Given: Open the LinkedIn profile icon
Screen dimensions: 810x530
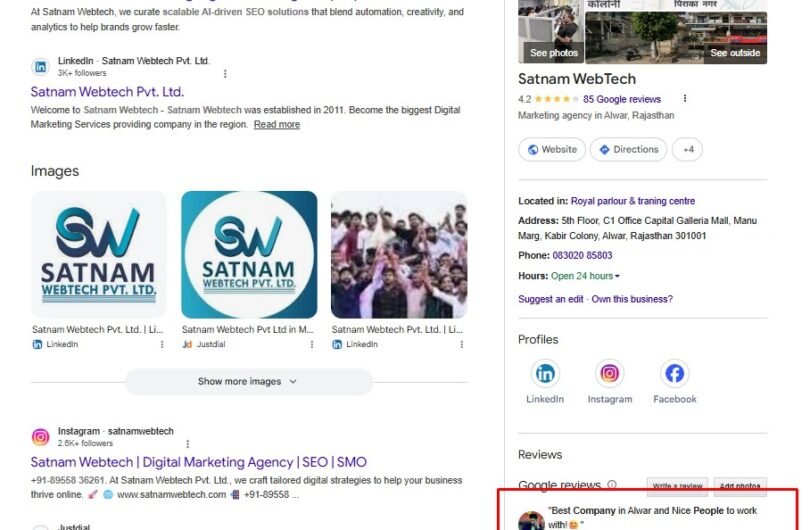Looking at the screenshot, I should click(x=545, y=373).
